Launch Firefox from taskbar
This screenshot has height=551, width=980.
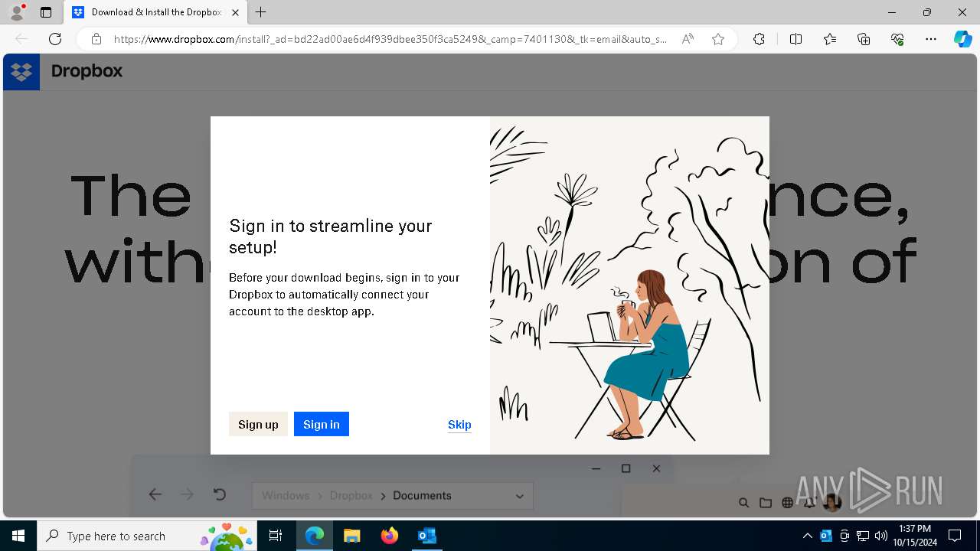click(390, 536)
